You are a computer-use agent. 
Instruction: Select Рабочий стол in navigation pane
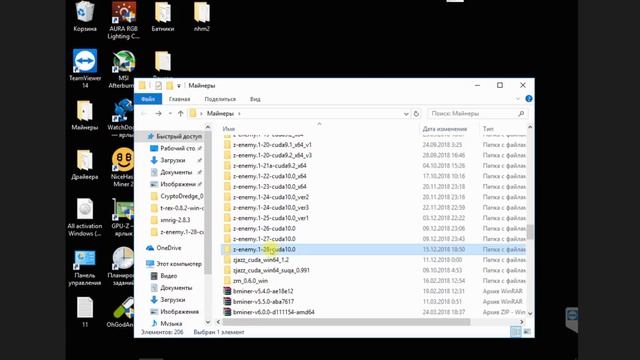(x=176, y=148)
